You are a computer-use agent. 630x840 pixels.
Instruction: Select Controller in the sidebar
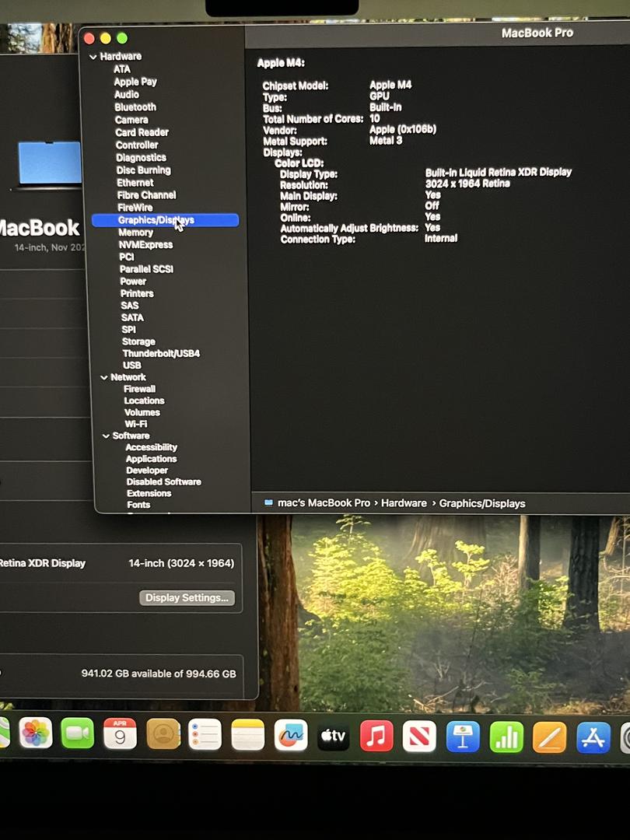137,145
